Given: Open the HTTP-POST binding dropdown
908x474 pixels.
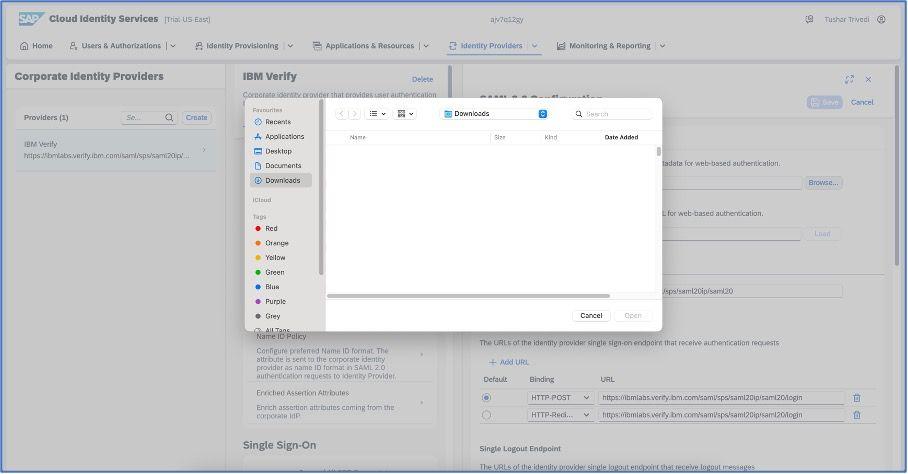Looking at the screenshot, I should 560,398.
